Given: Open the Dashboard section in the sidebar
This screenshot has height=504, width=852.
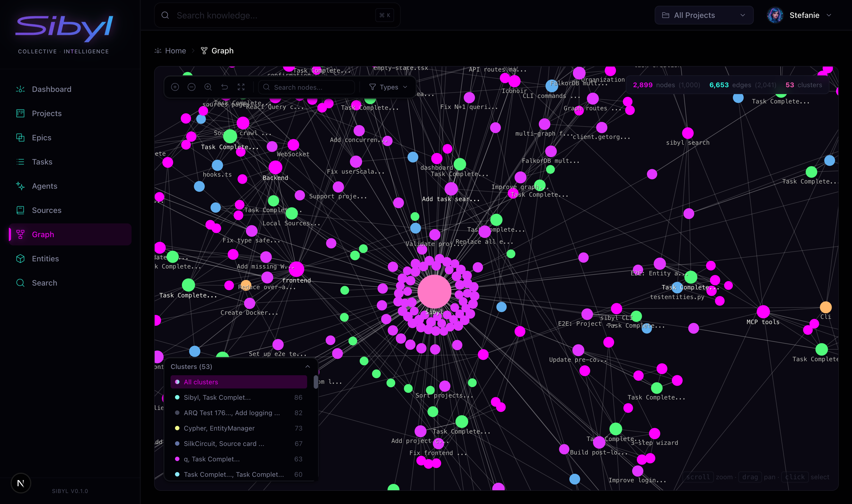Looking at the screenshot, I should pyautogui.click(x=51, y=89).
